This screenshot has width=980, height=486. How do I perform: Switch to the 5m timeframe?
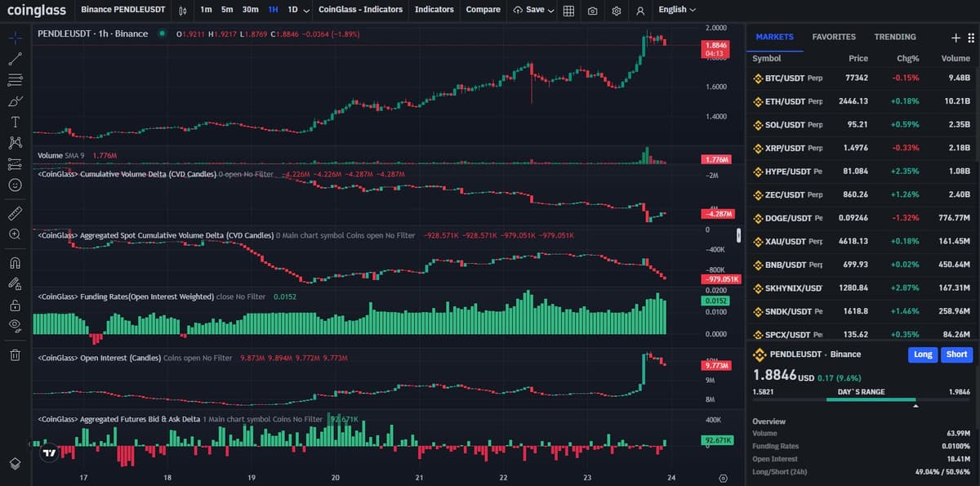(x=227, y=10)
